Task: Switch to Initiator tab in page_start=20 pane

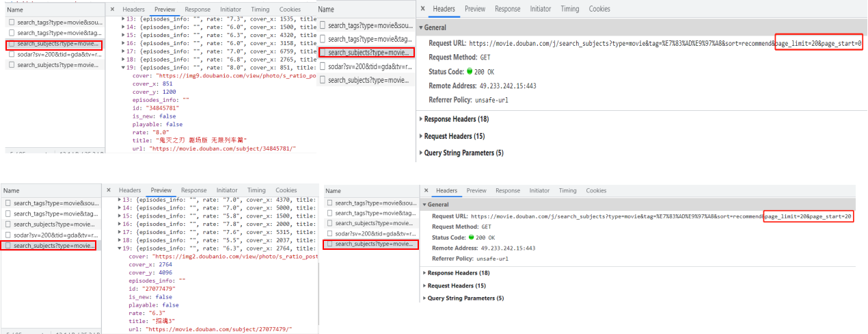Action: (x=539, y=191)
